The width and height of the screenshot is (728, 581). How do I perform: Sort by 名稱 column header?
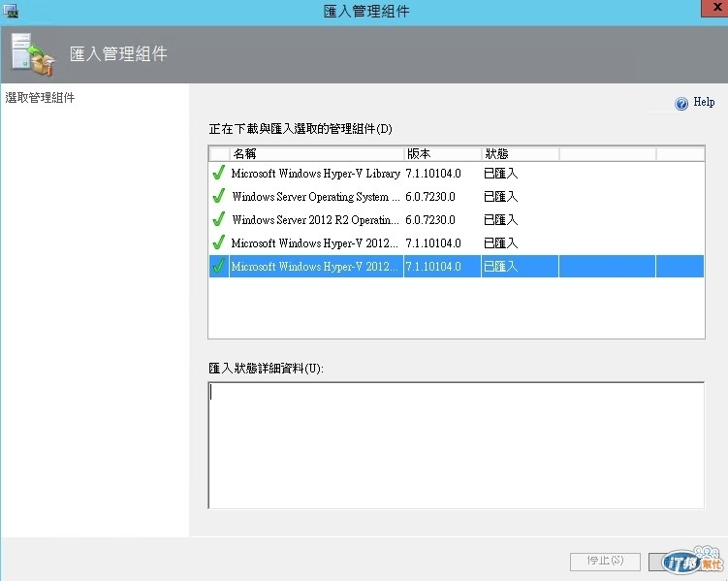tap(317, 153)
